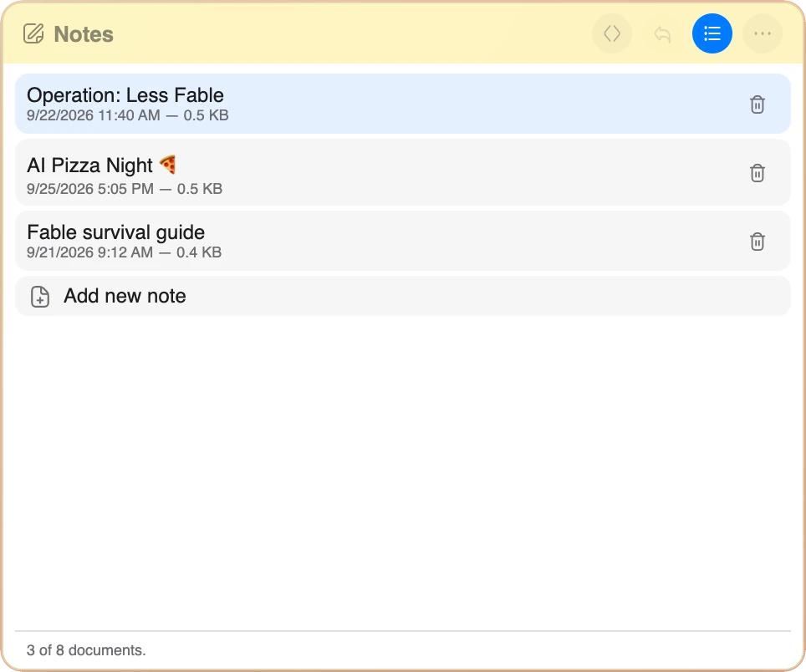Image resolution: width=806 pixels, height=672 pixels.
Task: Click the Notes pencil-edit icon
Action: [x=33, y=34]
